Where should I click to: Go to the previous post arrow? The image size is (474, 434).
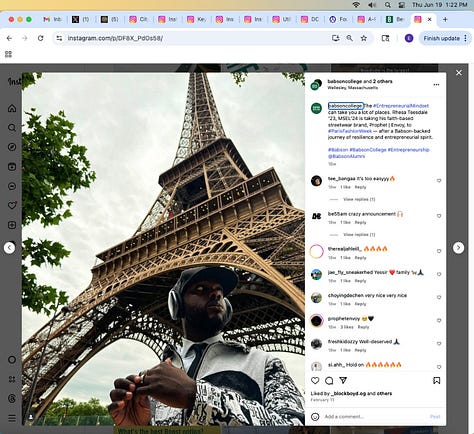pos(9,248)
